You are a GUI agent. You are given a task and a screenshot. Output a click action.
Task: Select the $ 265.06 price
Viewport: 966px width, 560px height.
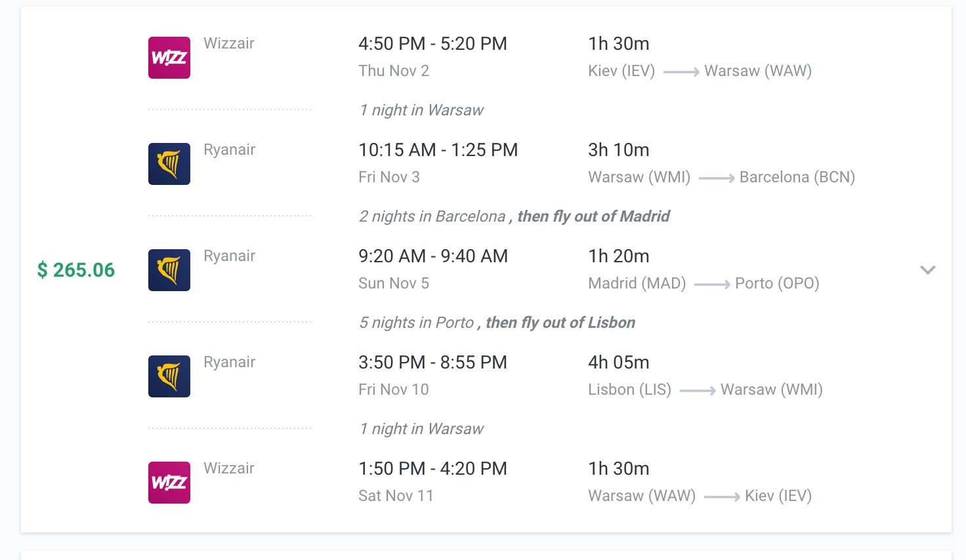(x=76, y=270)
